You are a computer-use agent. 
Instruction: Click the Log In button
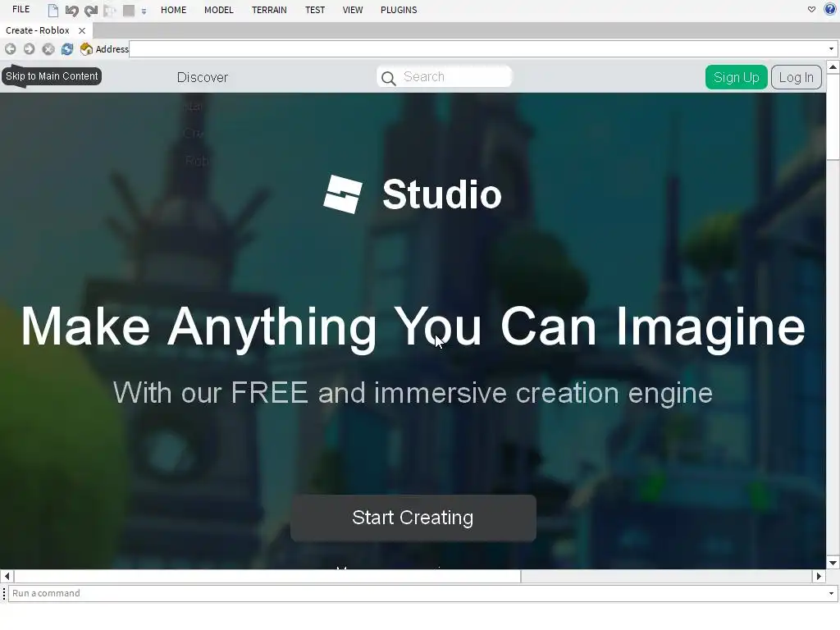796,77
